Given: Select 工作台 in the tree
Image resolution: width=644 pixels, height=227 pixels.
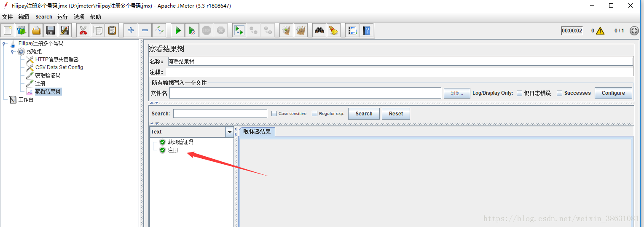Looking at the screenshot, I should coord(26,100).
